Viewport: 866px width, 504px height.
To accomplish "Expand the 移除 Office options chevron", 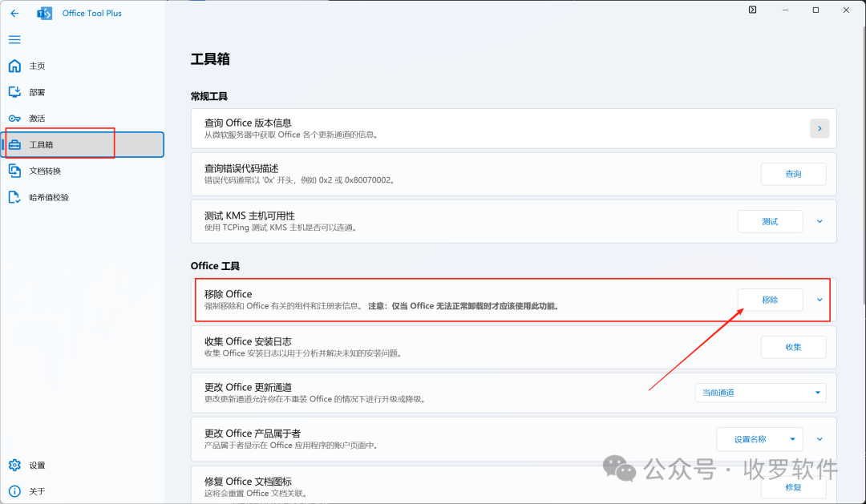I will [x=819, y=300].
